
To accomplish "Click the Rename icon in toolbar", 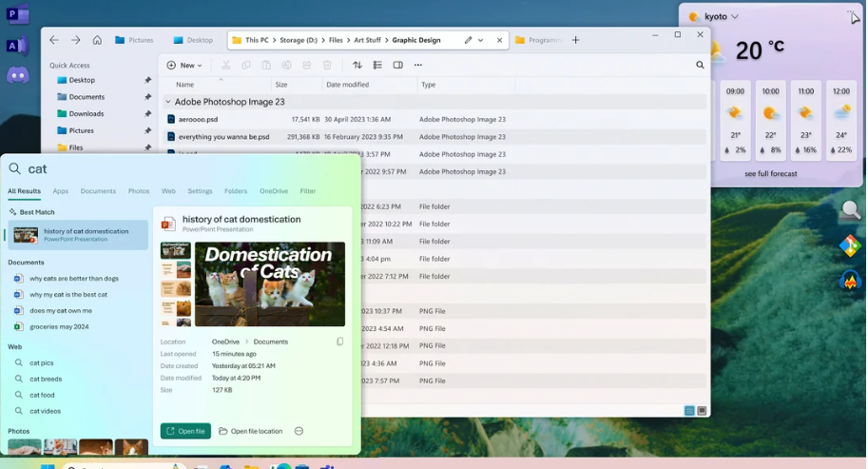I will coord(287,65).
